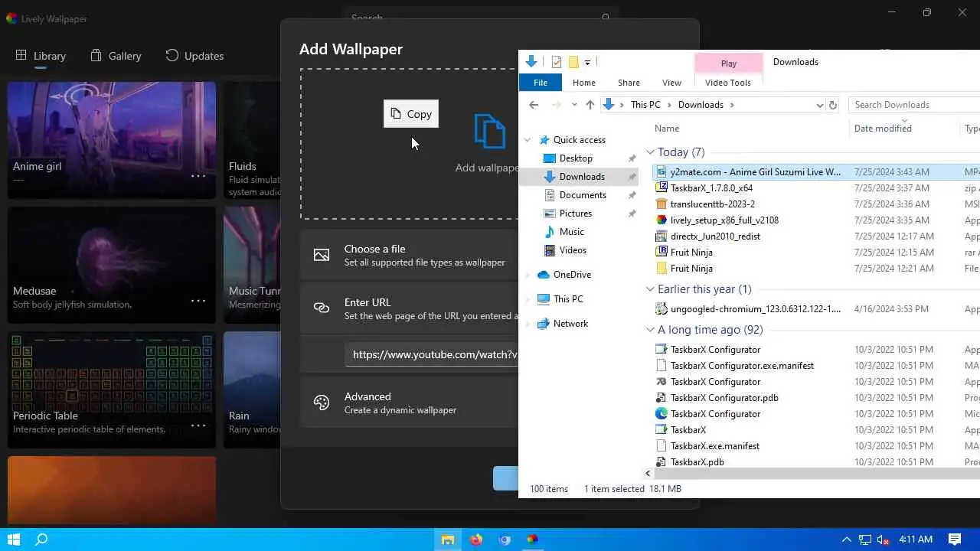
Task: Open the Customize Quick Access Toolbar dropdown
Action: point(587,62)
